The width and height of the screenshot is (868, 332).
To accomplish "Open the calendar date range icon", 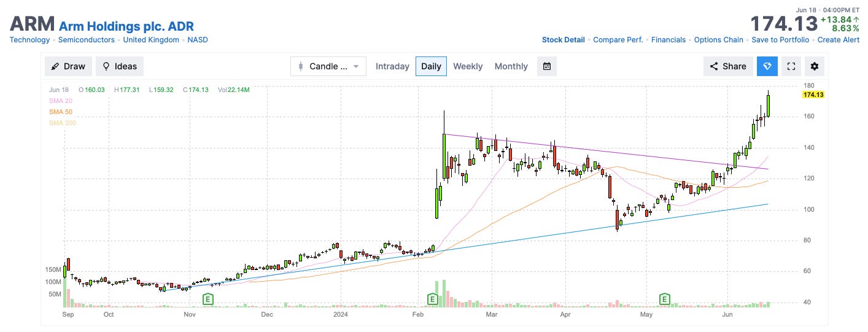I will [547, 66].
